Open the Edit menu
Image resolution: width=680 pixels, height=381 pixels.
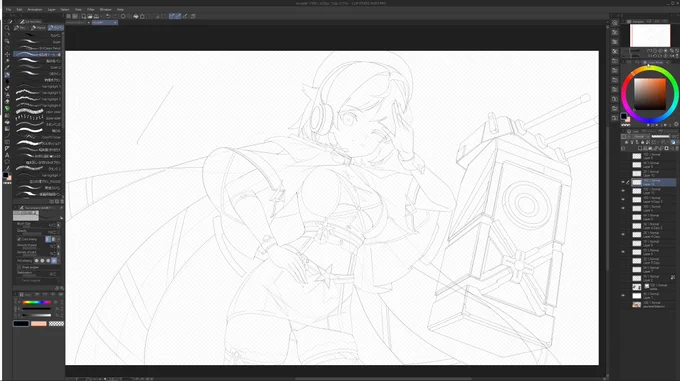pos(19,10)
